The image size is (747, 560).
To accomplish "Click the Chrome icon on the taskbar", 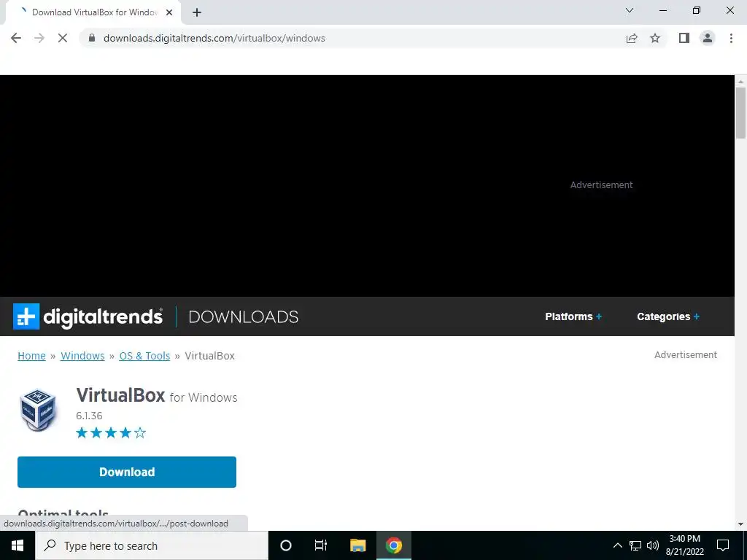I will click(x=393, y=545).
